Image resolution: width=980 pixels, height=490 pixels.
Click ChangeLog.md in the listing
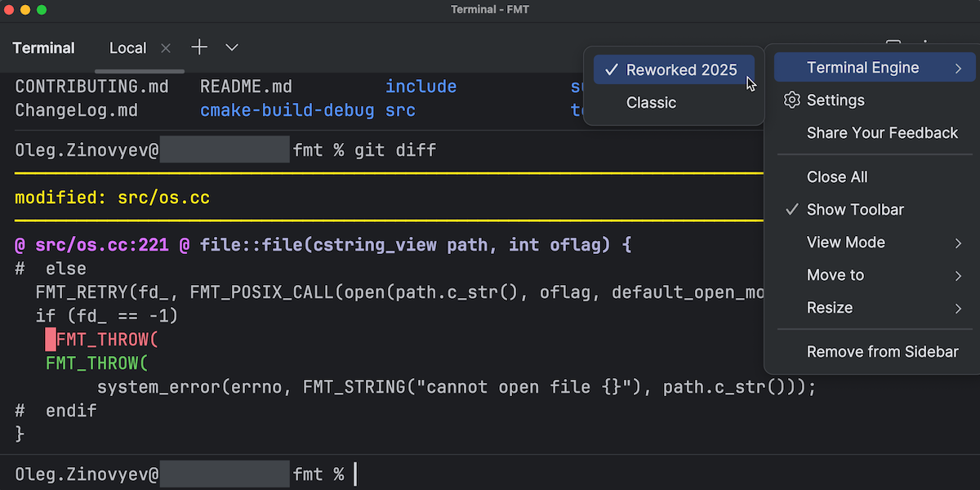(x=77, y=110)
